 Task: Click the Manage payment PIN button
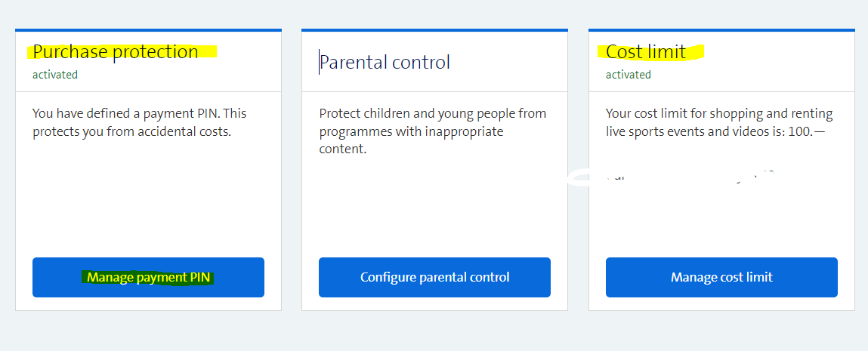(x=148, y=277)
